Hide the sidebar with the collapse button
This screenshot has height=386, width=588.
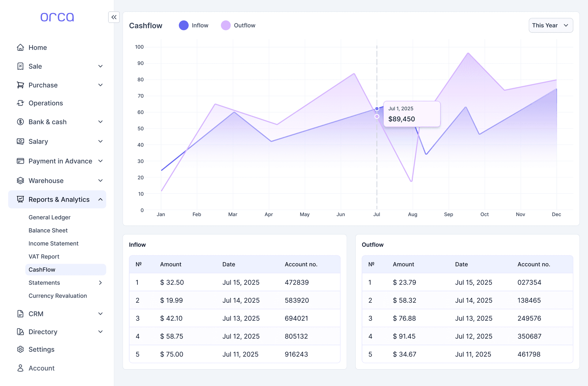(114, 17)
